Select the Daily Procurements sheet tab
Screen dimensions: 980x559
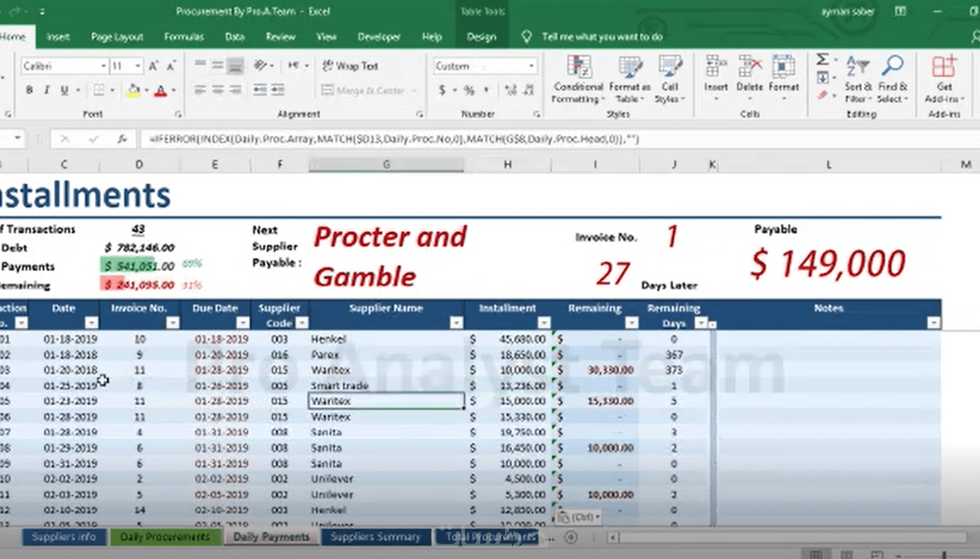[165, 537]
